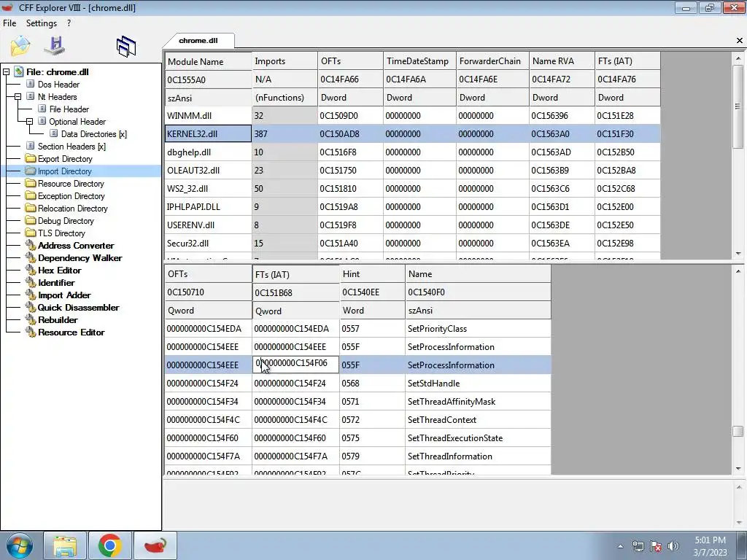The image size is (747, 560).
Task: Click Section Headers [x] page icon
Action: point(31,146)
